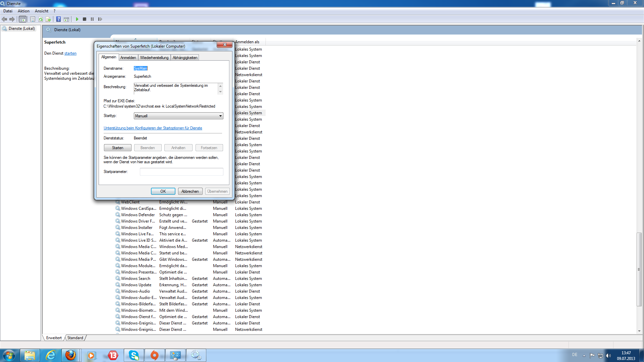This screenshot has height=362, width=644.
Task: Refresh the services list via toolbar
Action: point(41,19)
